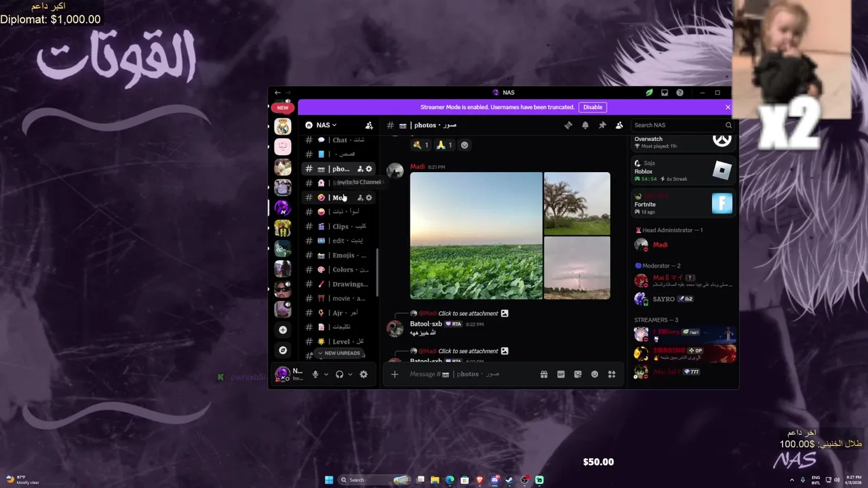Open User Settings gear icon
Viewport: 868px width, 488px height.
[x=363, y=374]
